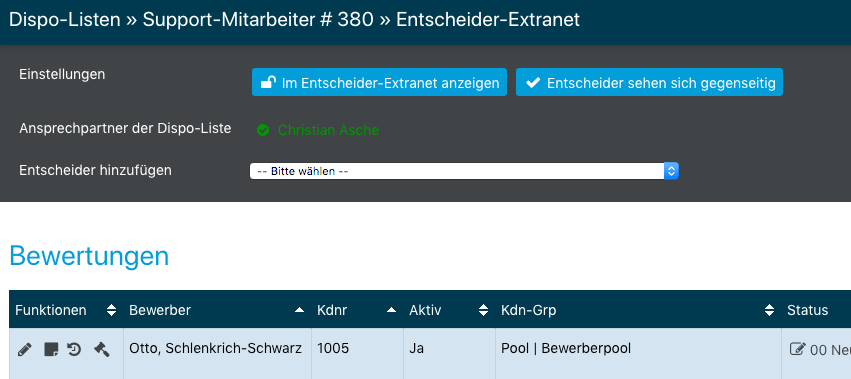Open the note icon in Funktionen column
Image resolution: width=851 pixels, height=379 pixels.
click(50, 349)
